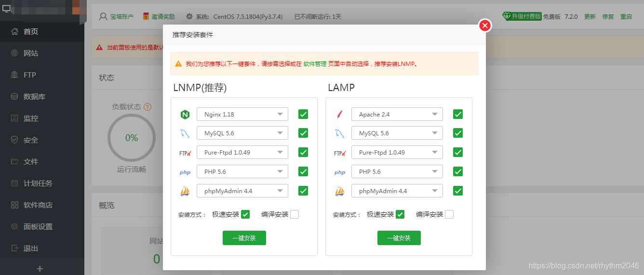Click the 0% load status gauge
The image size is (644, 275).
tap(132, 138)
